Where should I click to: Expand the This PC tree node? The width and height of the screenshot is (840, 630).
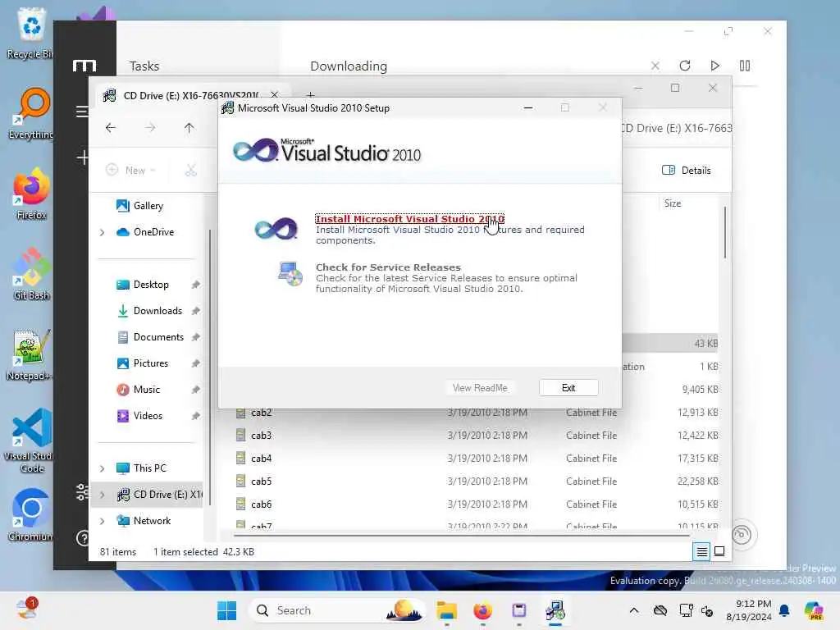coord(102,468)
